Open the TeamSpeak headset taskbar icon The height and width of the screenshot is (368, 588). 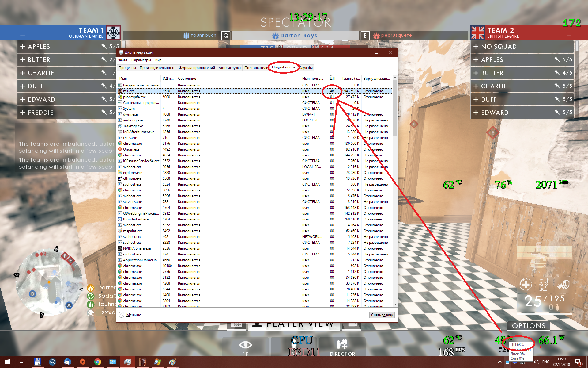pos(52,362)
